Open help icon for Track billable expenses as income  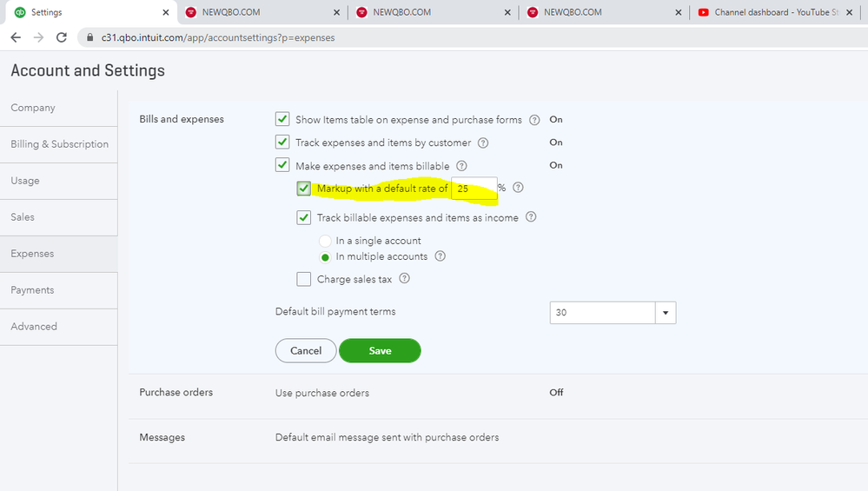tap(531, 217)
